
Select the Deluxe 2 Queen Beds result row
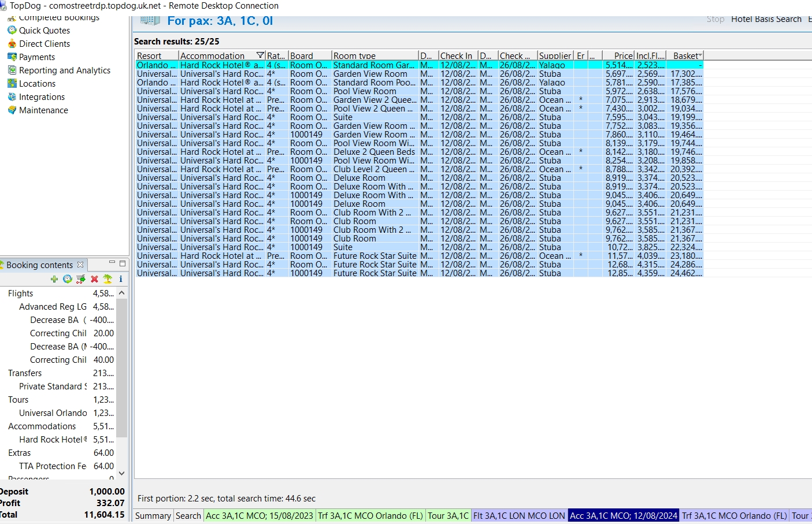pos(419,152)
